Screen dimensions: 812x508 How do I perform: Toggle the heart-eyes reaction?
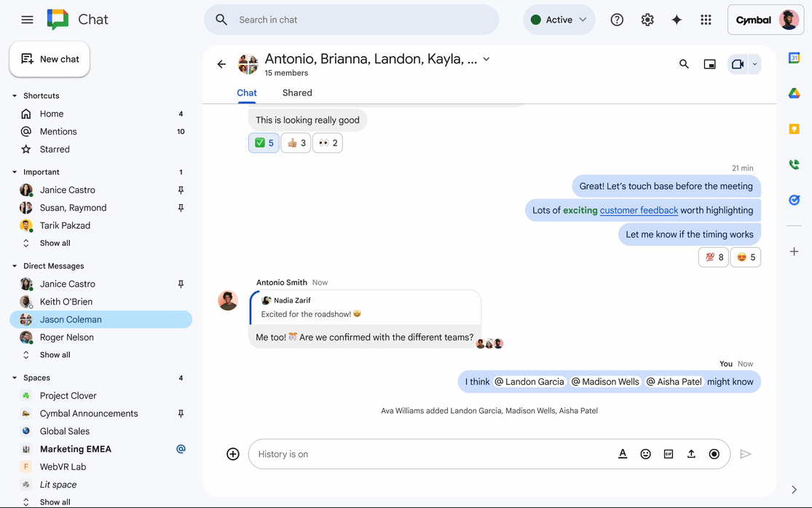745,257
